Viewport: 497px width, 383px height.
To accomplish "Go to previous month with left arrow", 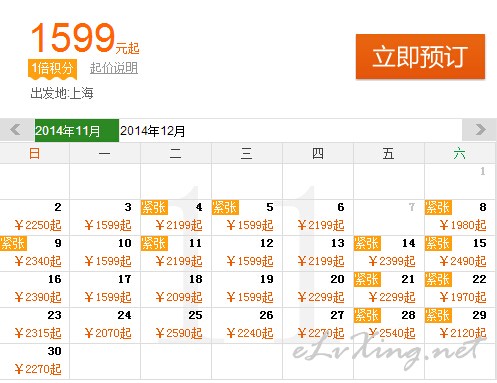I will pos(15,130).
